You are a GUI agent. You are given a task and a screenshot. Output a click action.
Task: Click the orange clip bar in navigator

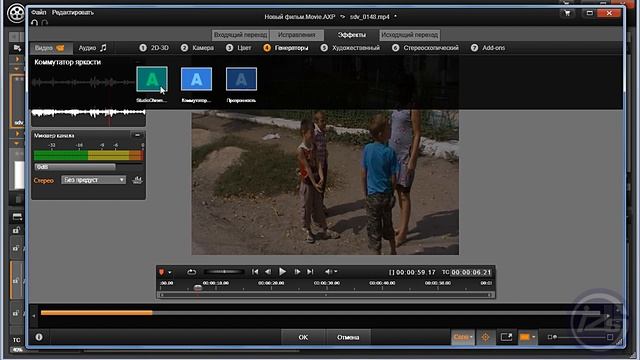click(x=96, y=313)
